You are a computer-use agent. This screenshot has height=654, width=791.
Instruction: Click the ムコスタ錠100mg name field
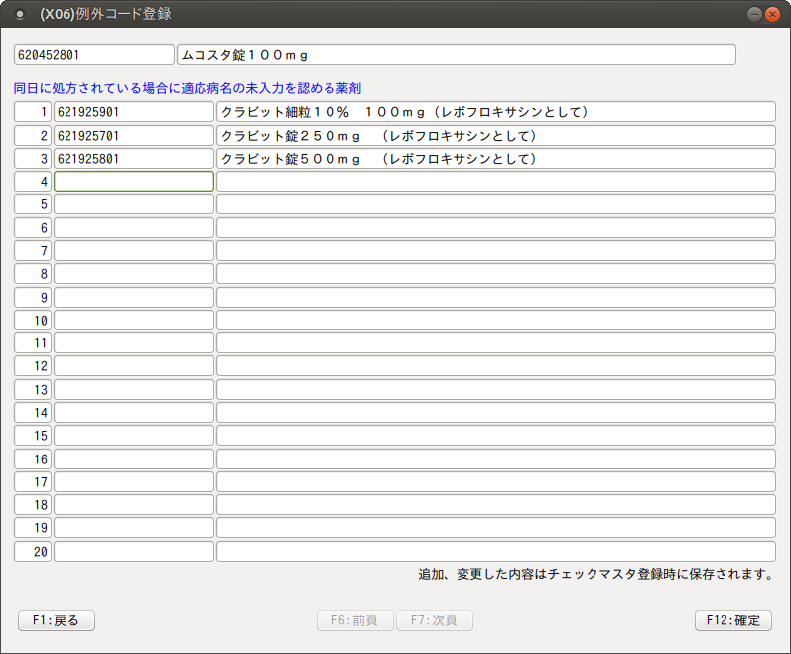coord(455,54)
